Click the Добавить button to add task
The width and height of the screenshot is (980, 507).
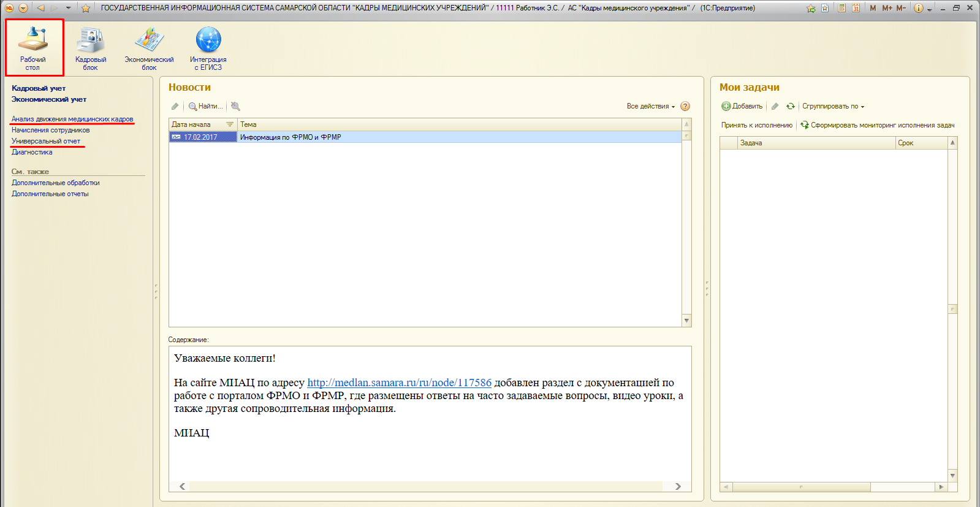tap(742, 106)
